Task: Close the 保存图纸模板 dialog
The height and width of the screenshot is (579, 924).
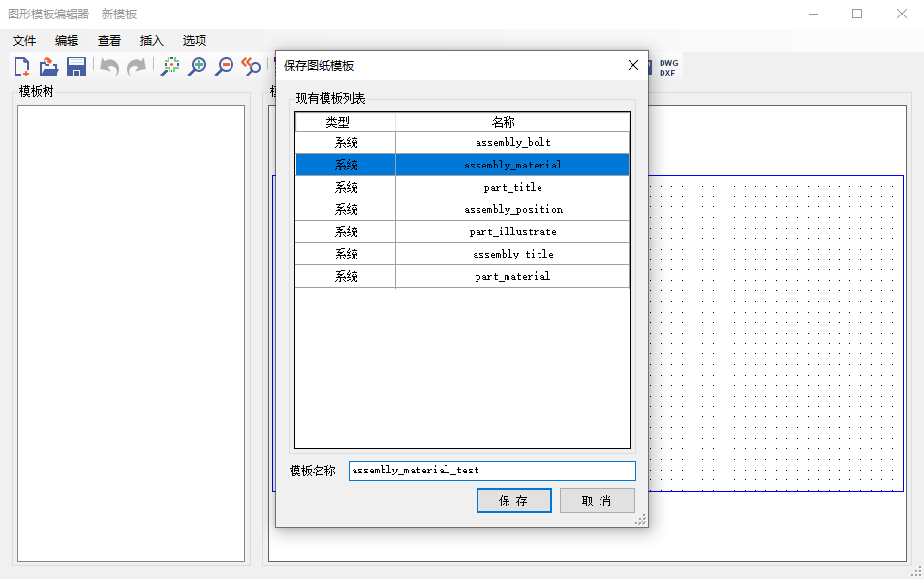Action: [632, 66]
